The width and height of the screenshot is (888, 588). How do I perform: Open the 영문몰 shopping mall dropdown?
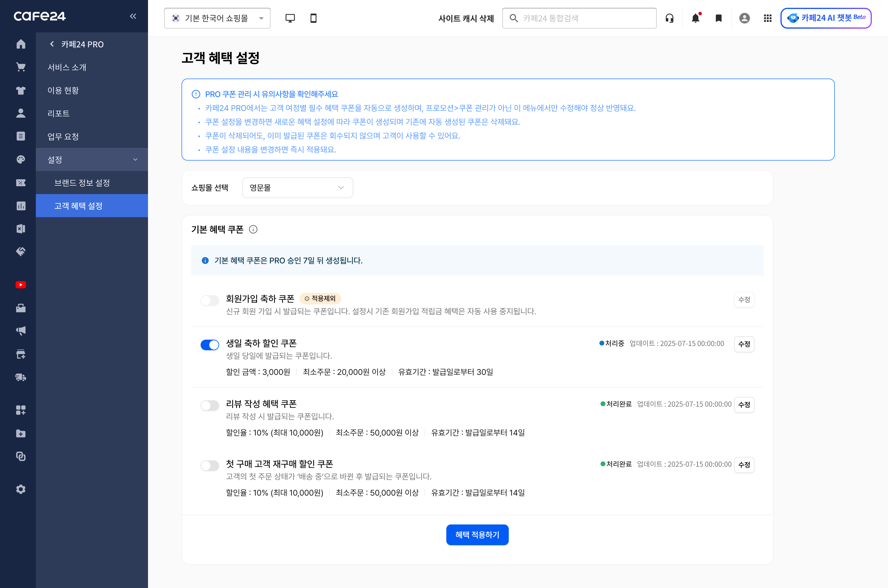point(297,188)
